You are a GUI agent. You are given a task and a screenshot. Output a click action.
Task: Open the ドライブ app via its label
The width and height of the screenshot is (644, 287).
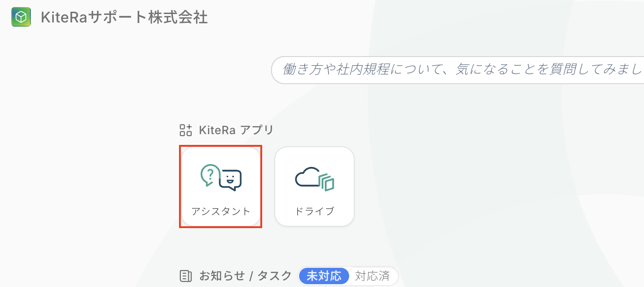pos(315,211)
